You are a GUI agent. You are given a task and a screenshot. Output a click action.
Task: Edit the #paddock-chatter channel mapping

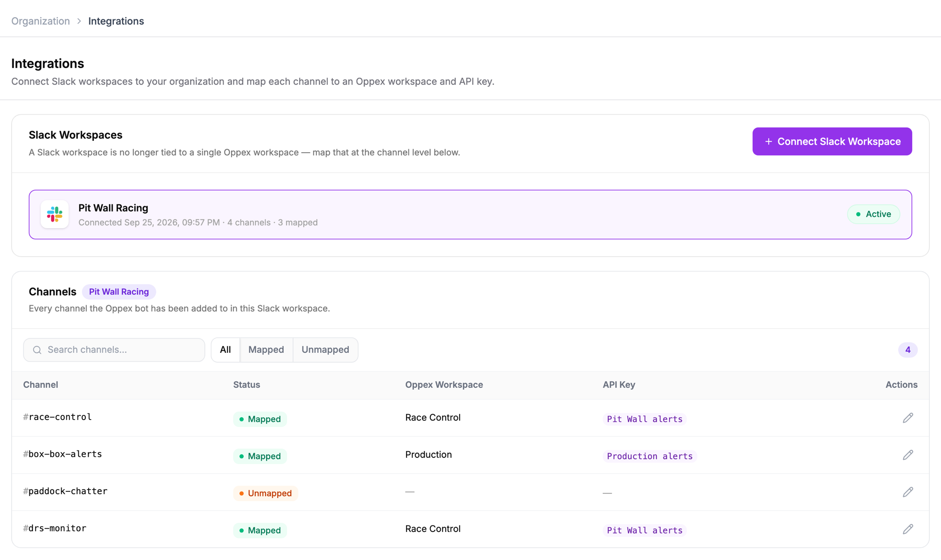pyautogui.click(x=907, y=492)
